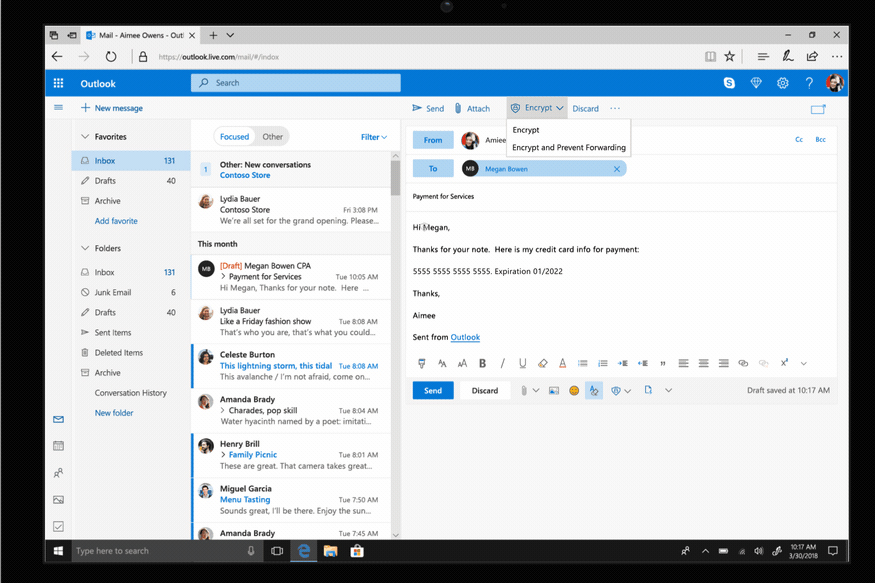Image resolution: width=875 pixels, height=583 pixels.
Task: Focus the Search box
Action: 296,83
